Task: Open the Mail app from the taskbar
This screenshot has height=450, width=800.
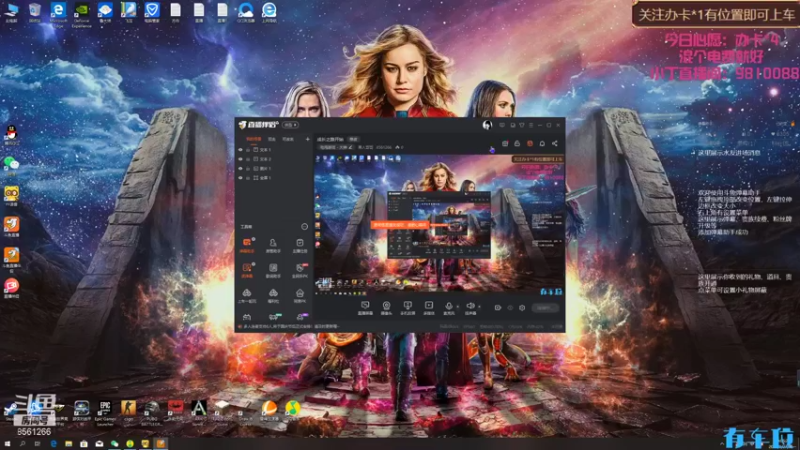Action: (x=99, y=444)
